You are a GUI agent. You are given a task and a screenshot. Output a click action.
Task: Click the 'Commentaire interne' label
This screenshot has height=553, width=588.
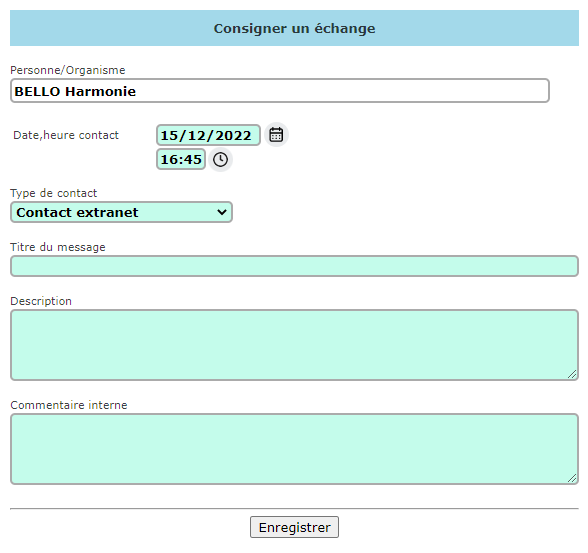(69, 405)
